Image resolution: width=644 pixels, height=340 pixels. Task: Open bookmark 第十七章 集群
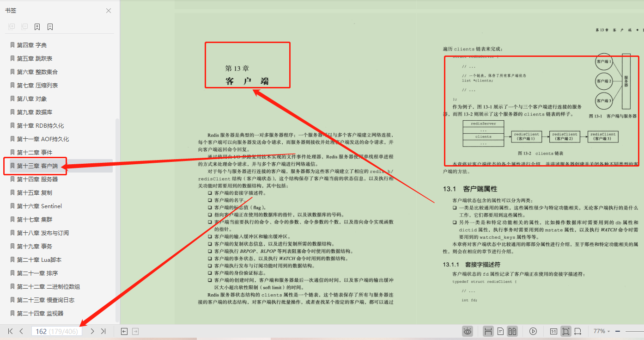pyautogui.click(x=35, y=219)
